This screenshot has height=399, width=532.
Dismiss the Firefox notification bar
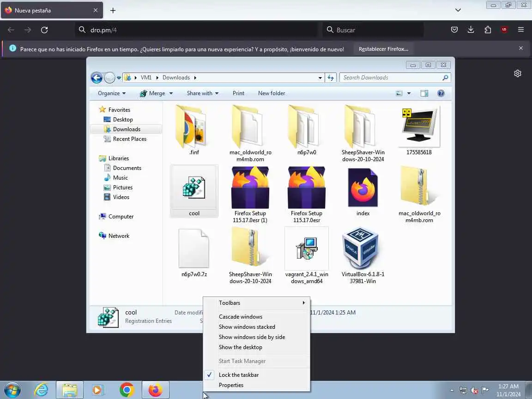click(x=521, y=48)
